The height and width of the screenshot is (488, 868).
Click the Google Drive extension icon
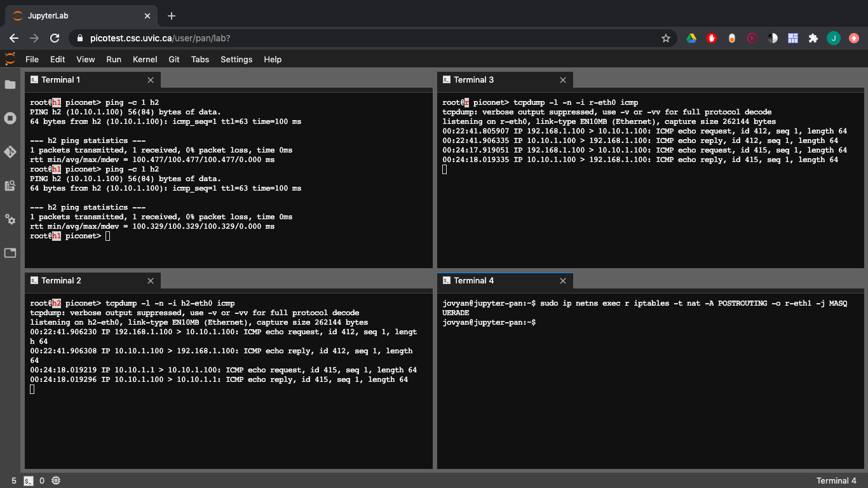coord(691,38)
